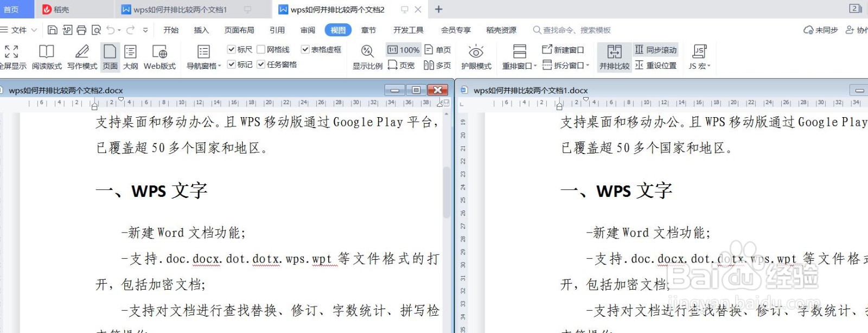The image size is (868, 333).
Task: Turn on eye protection mode (护眼模式)
Action: tap(476, 57)
